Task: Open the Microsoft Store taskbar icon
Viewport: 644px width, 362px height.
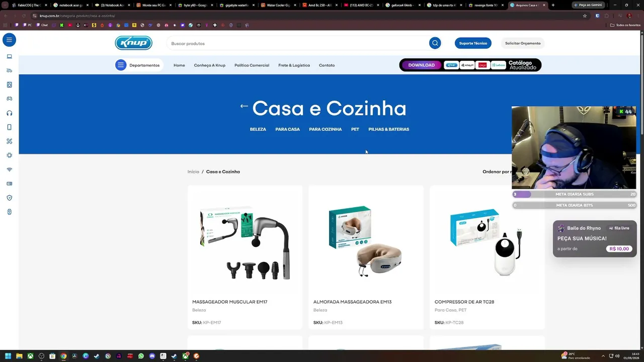Action: tap(52, 356)
